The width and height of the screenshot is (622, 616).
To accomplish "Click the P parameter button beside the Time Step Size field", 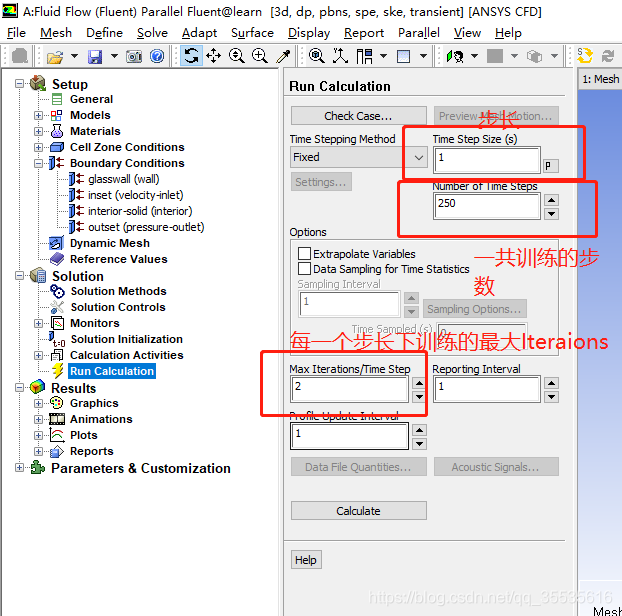I will click(x=551, y=166).
